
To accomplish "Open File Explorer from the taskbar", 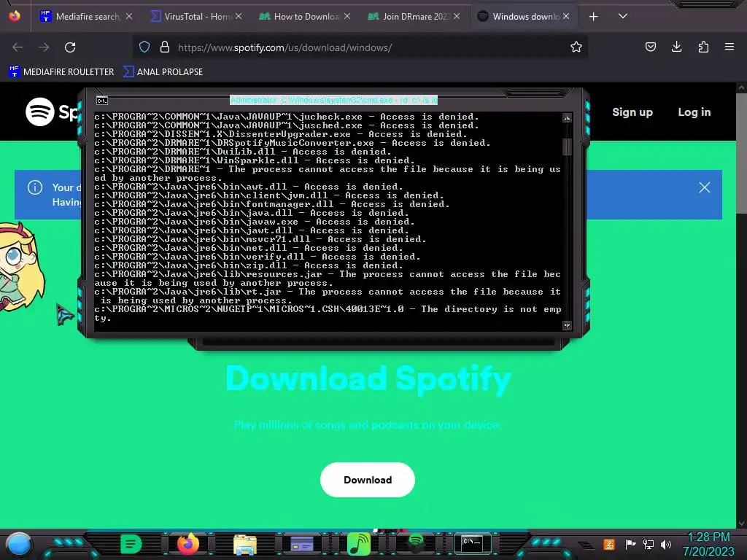I will coord(245,545).
